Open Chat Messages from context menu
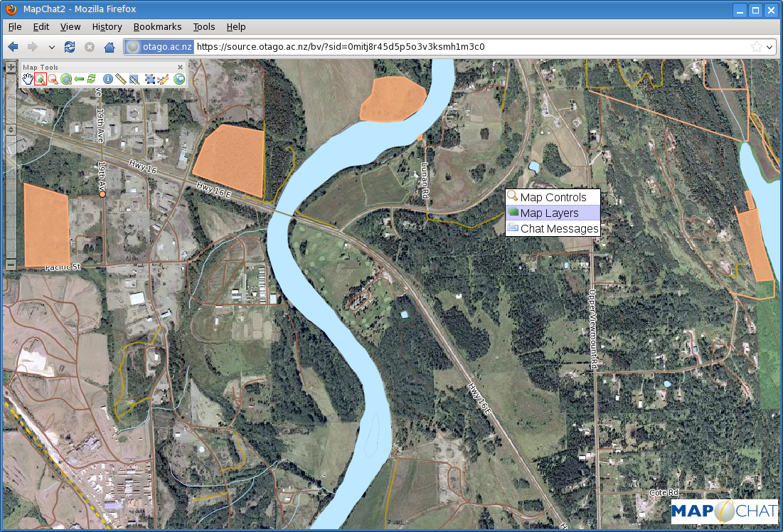 tap(553, 229)
